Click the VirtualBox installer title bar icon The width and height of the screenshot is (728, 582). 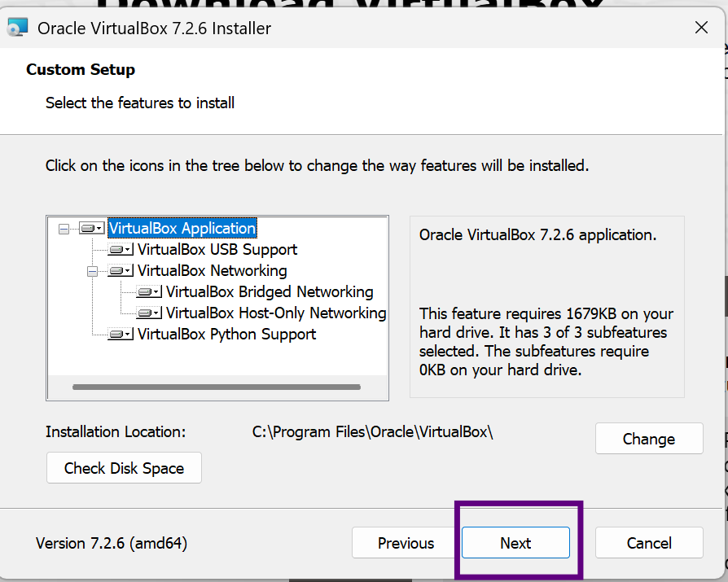click(17, 28)
